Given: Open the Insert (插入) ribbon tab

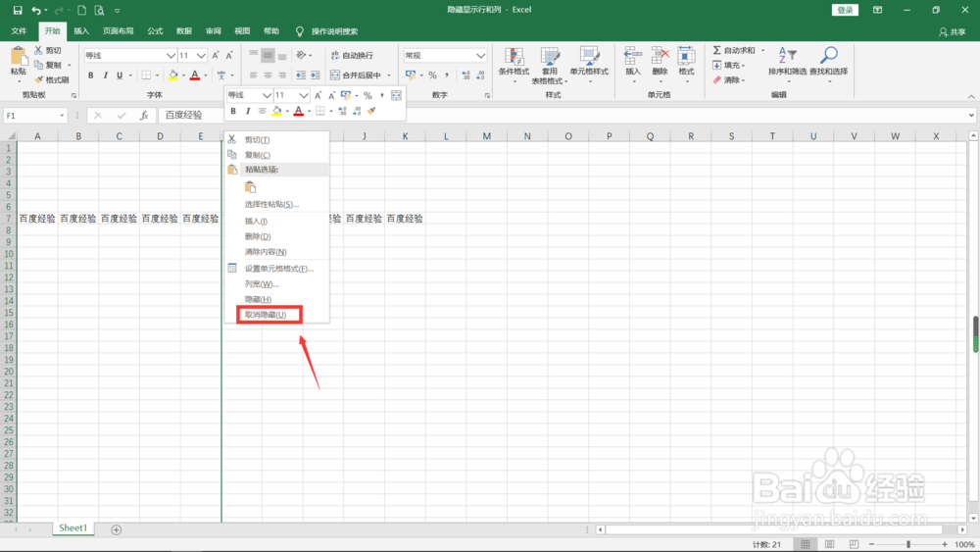Looking at the screenshot, I should [x=81, y=31].
